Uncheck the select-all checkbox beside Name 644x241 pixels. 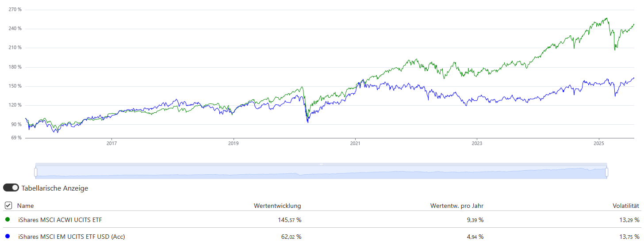pyautogui.click(x=8, y=206)
